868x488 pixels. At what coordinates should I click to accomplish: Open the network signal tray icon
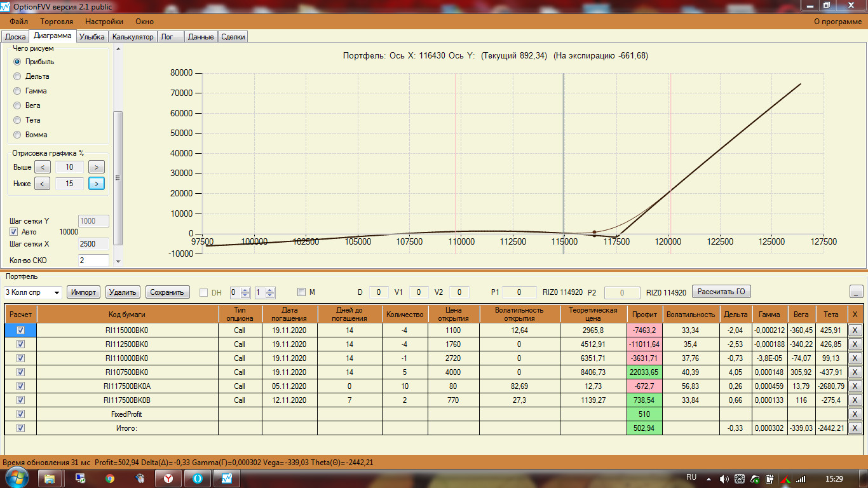[801, 478]
